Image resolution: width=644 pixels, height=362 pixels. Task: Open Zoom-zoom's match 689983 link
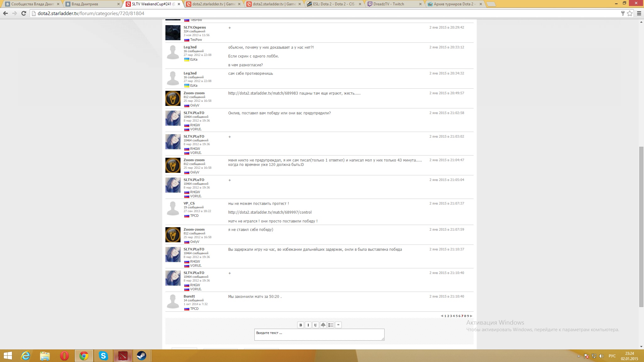tap(263, 93)
